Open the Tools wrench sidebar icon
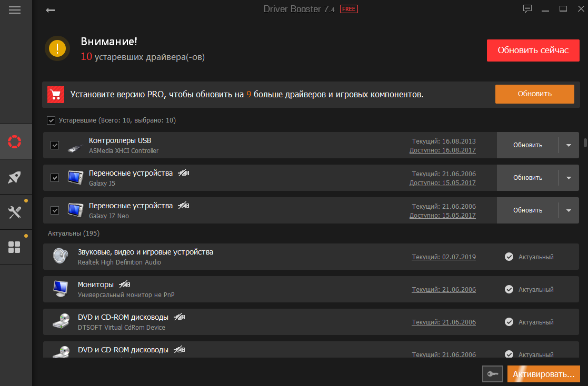 tap(15, 212)
